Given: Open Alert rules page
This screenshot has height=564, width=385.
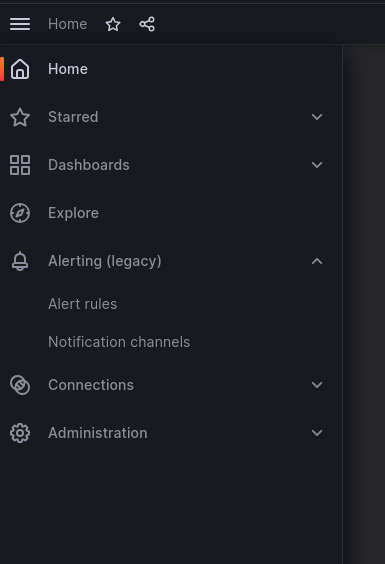Looking at the screenshot, I should tap(82, 304).
